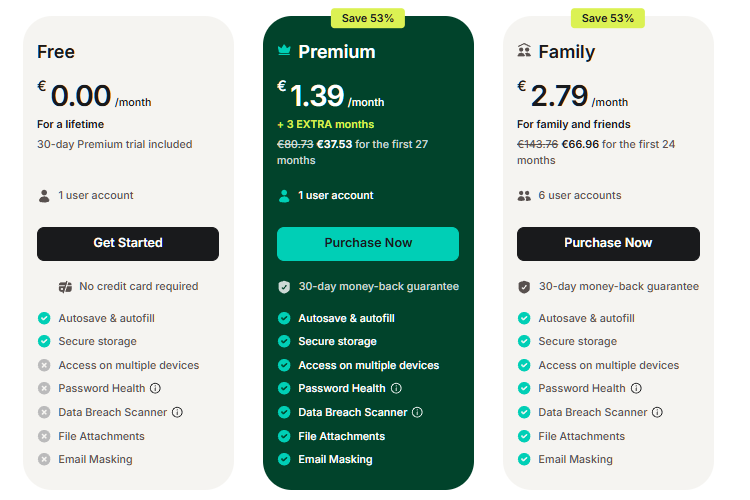Click the Email Masking cross icon in Free plan
The image size is (750, 500).
(x=44, y=459)
